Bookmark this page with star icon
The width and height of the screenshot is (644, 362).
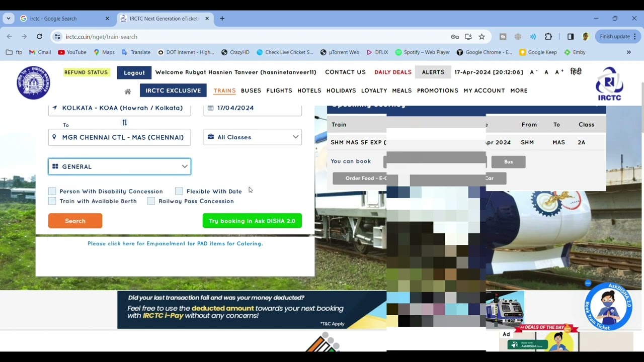pyautogui.click(x=481, y=37)
